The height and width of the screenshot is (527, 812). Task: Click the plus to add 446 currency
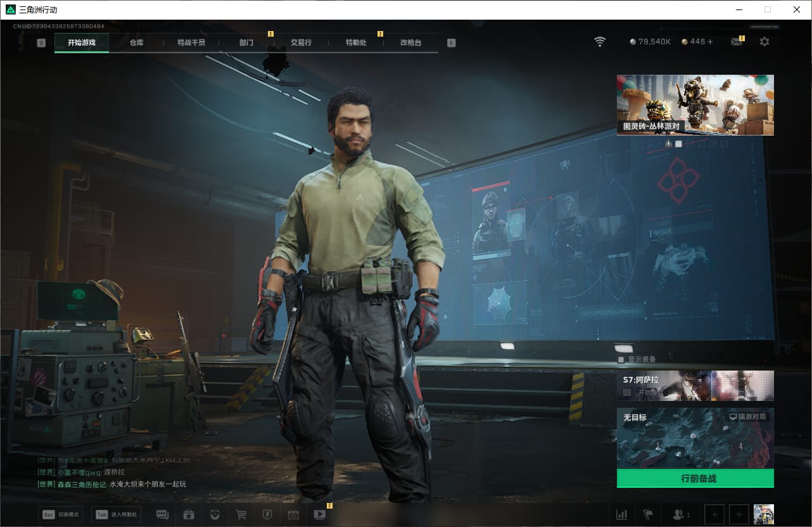point(710,42)
